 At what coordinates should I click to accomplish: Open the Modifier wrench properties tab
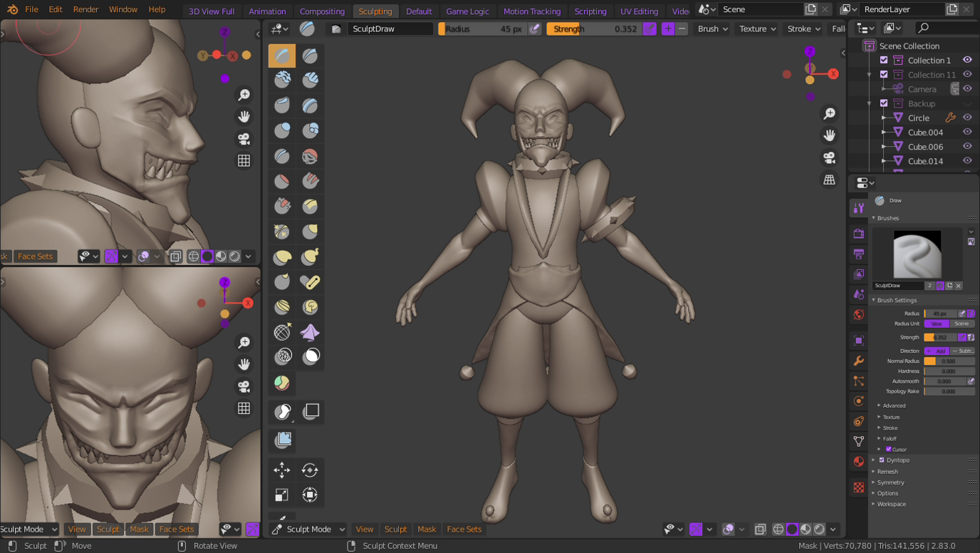859,361
